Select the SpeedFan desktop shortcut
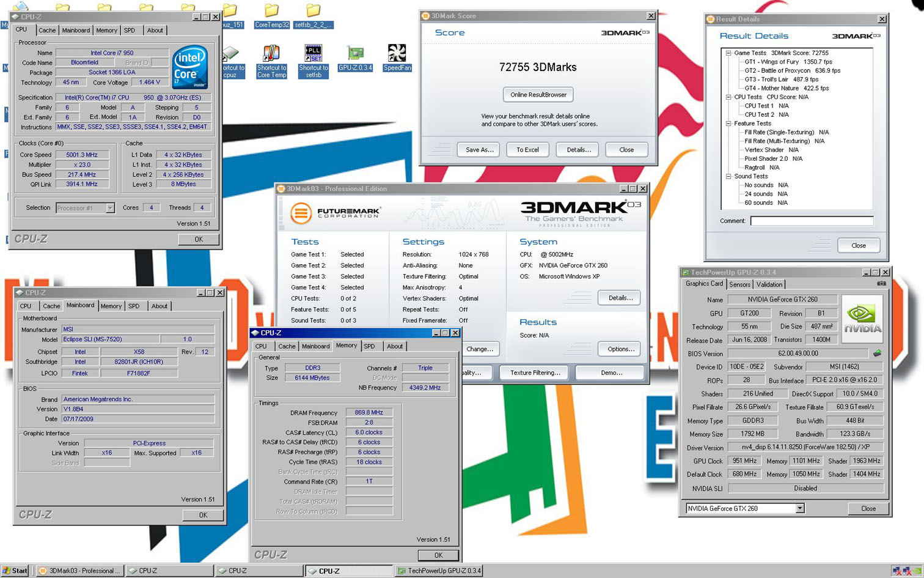 (397, 57)
